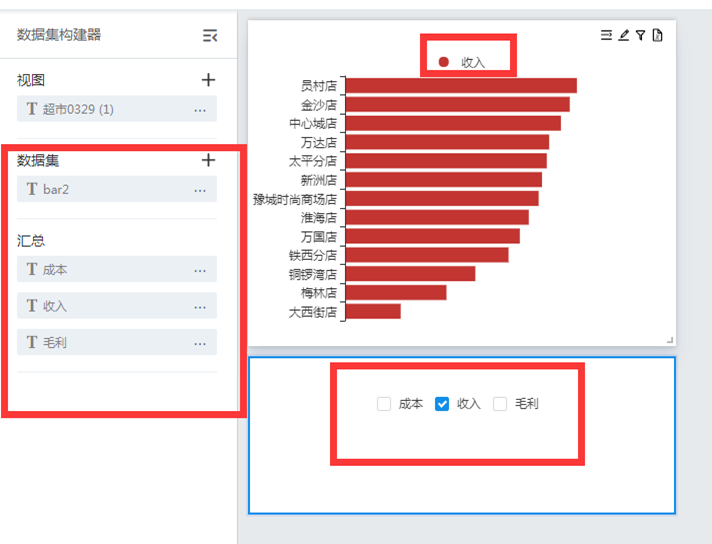The width and height of the screenshot is (712, 544).
Task: Select the 毛利 summary item
Action: [117, 342]
